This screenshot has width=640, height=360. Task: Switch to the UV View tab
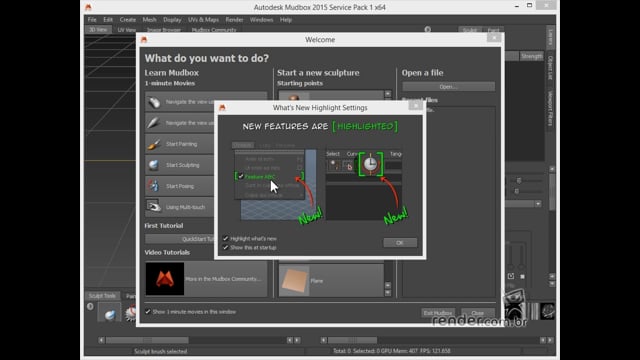127,30
